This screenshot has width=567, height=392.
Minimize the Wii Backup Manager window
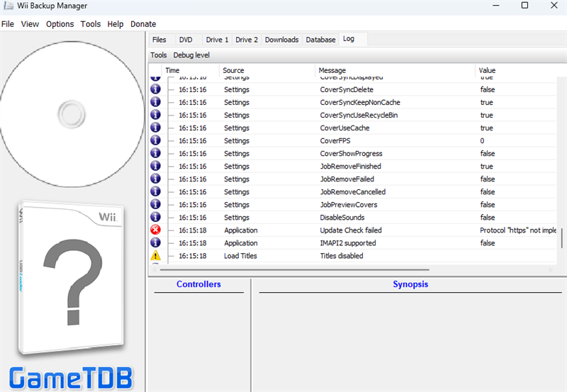(495, 6)
